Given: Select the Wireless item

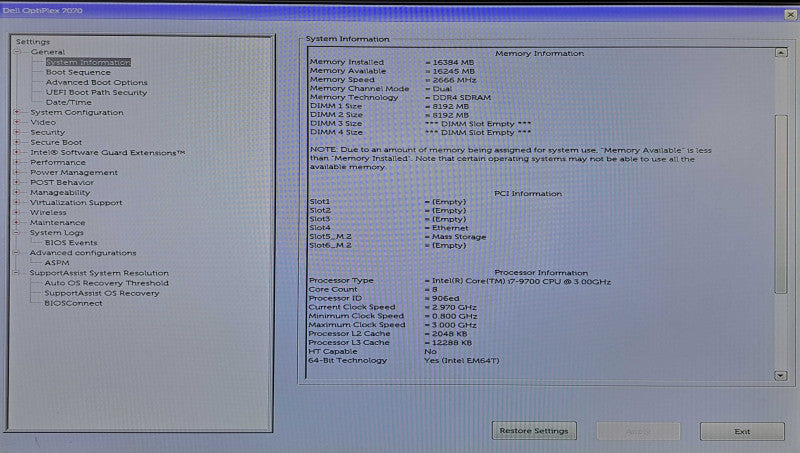Looking at the screenshot, I should (x=48, y=212).
